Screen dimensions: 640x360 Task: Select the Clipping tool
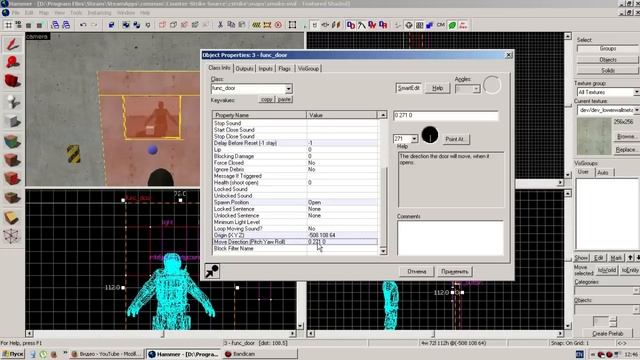click(x=12, y=218)
